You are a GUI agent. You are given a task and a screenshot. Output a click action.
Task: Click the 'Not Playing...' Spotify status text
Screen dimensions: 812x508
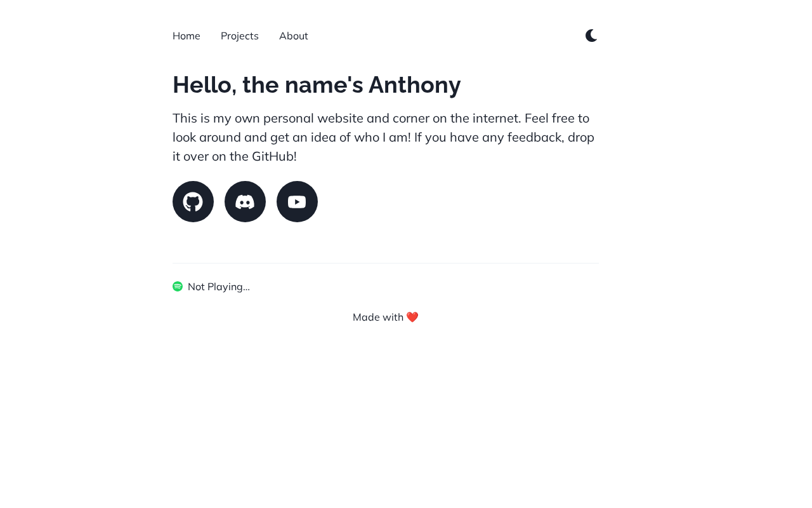click(x=219, y=286)
